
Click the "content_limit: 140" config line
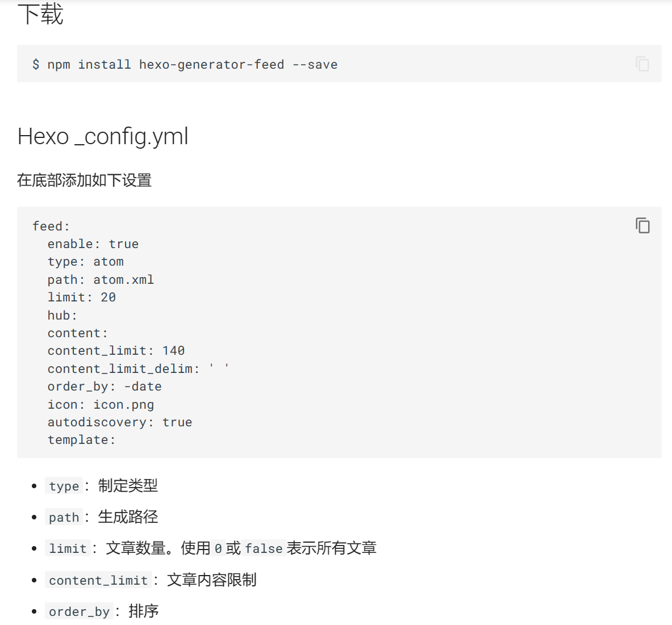(116, 351)
